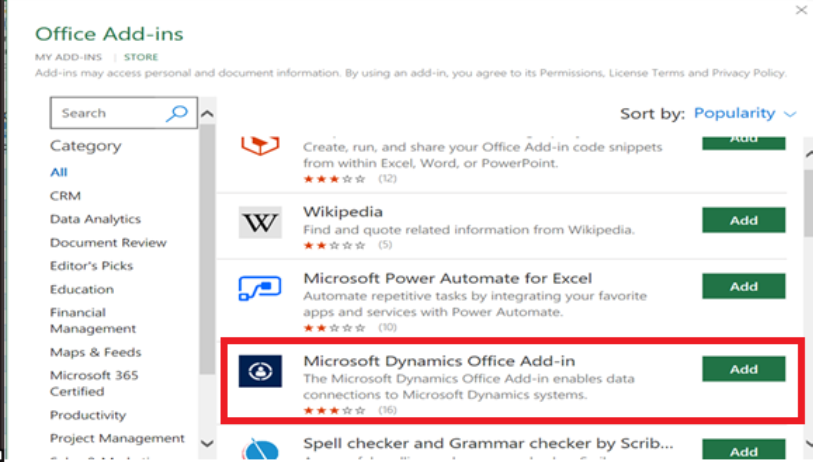Add Microsoft Power Automate for Excel

(x=743, y=287)
